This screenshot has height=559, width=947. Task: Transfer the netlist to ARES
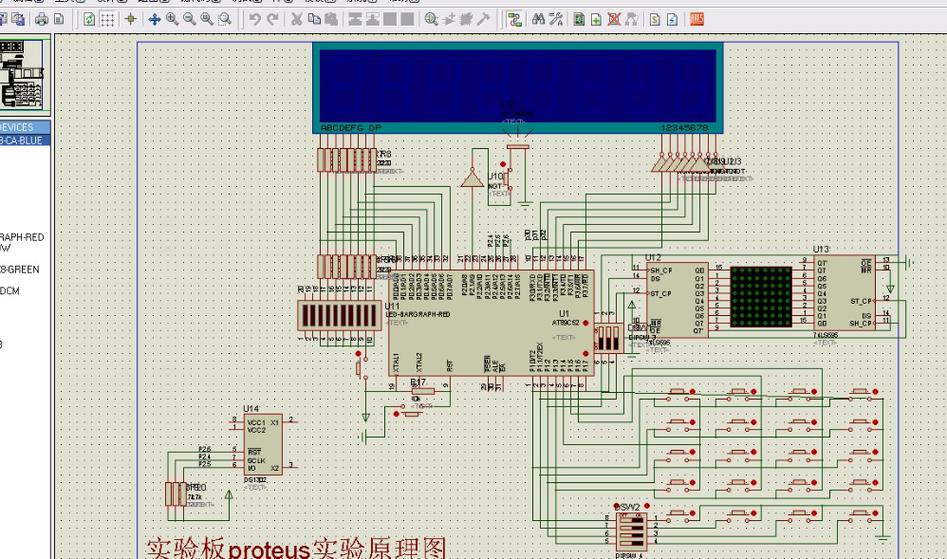[697, 19]
